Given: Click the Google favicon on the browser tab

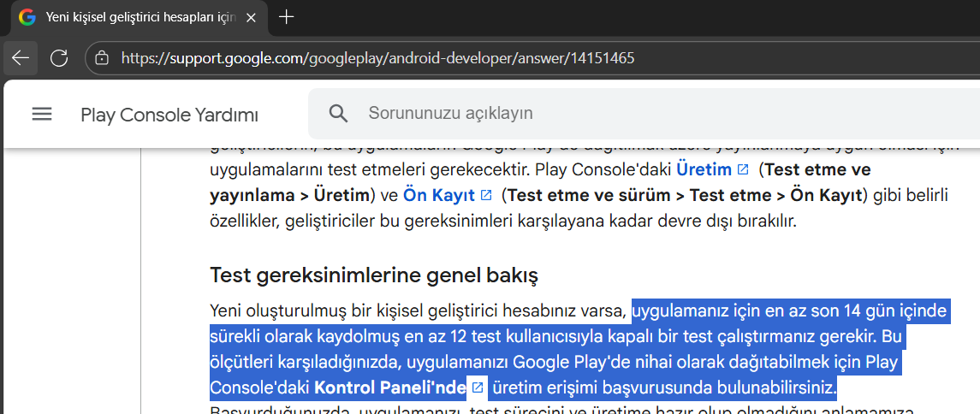Looking at the screenshot, I should [x=27, y=17].
